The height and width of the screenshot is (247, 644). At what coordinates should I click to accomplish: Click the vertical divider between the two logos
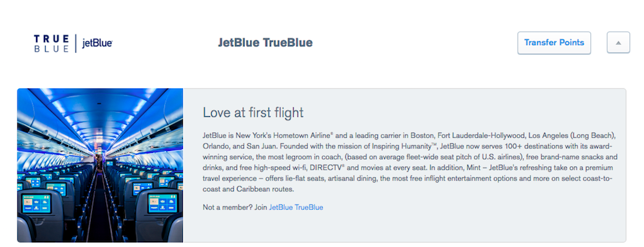click(75, 44)
